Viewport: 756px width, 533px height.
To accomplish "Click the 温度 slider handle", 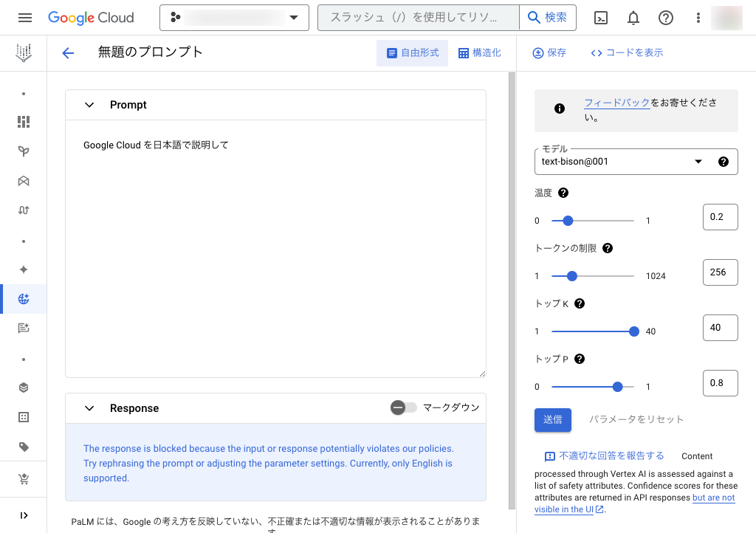I will [x=568, y=220].
